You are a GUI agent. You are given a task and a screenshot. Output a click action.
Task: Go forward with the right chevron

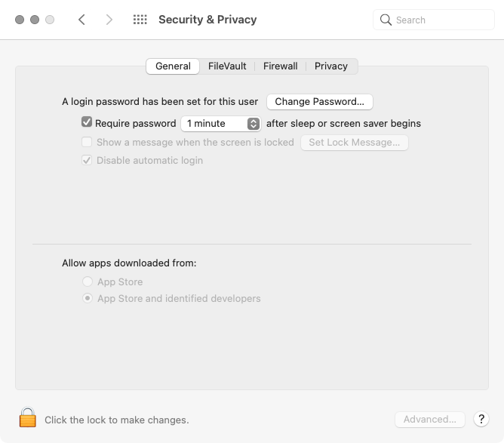[x=109, y=20]
